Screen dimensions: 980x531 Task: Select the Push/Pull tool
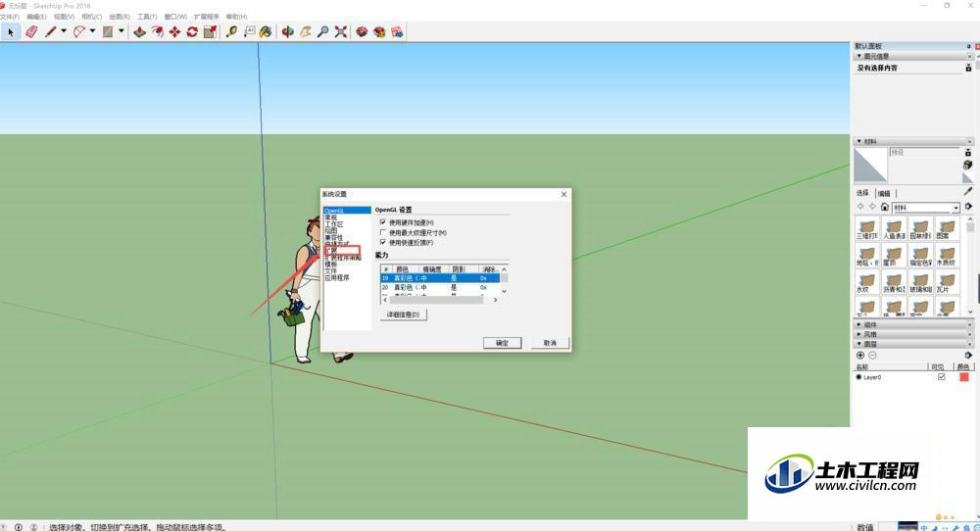point(140,32)
